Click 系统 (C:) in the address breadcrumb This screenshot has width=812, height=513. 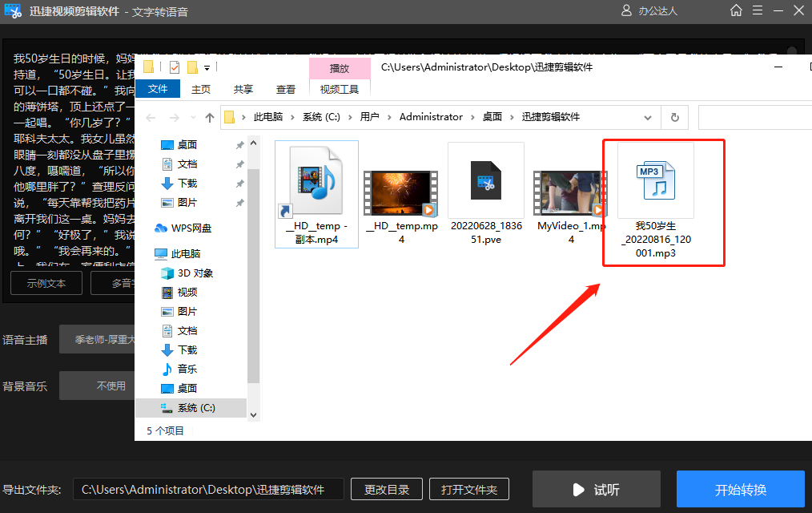(x=321, y=117)
